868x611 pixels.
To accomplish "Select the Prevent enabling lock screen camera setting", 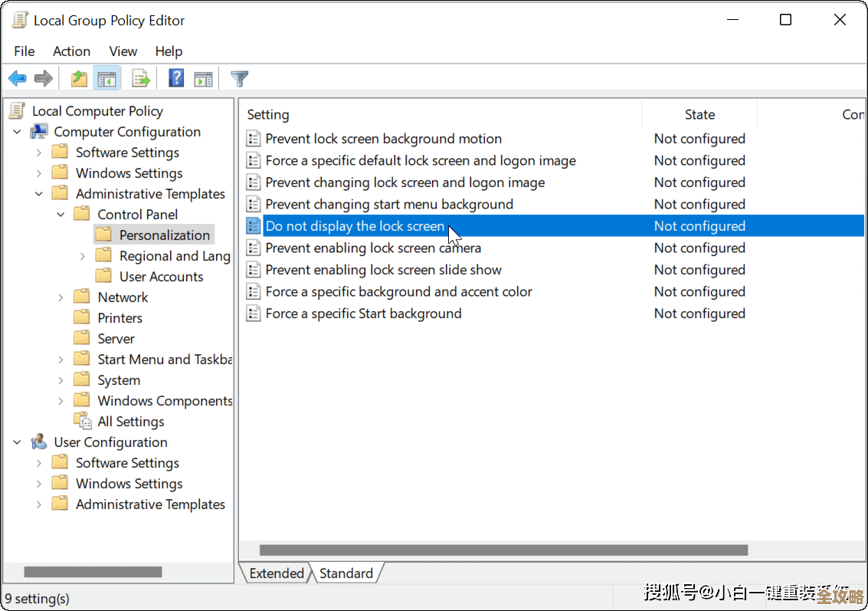I will pyautogui.click(x=373, y=248).
